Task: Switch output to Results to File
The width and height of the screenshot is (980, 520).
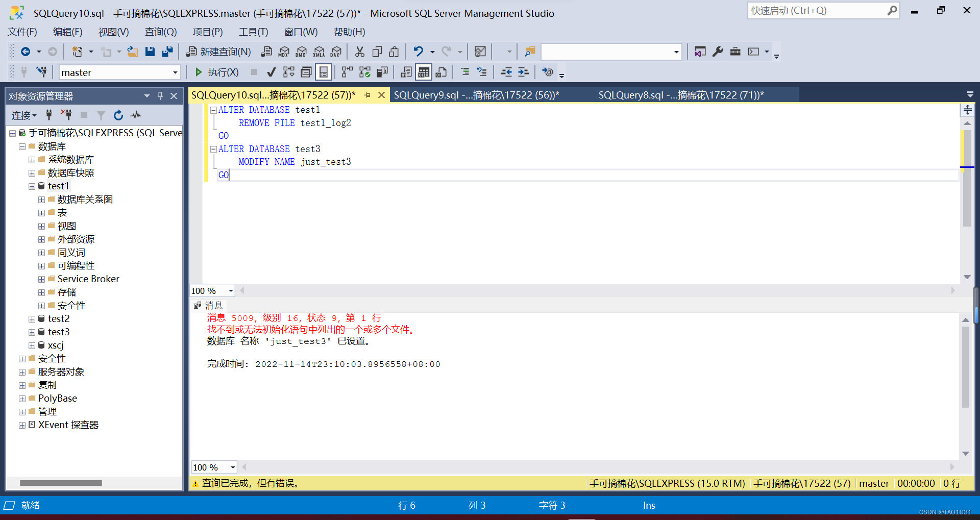Action: (441, 72)
